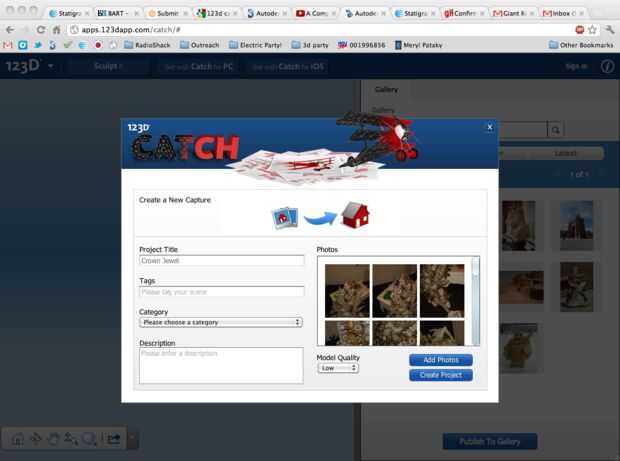
Task: Open the Sculpt menu item
Action: pos(108,66)
